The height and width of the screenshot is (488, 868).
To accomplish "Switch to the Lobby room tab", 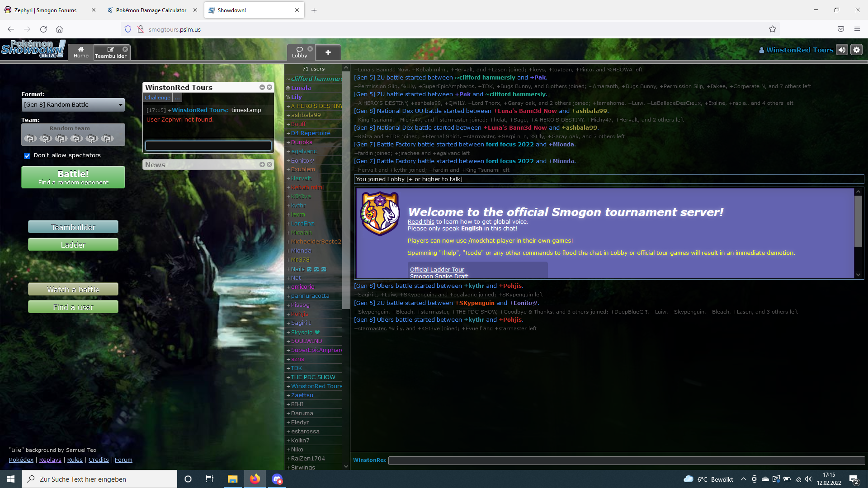I will click(x=300, y=52).
